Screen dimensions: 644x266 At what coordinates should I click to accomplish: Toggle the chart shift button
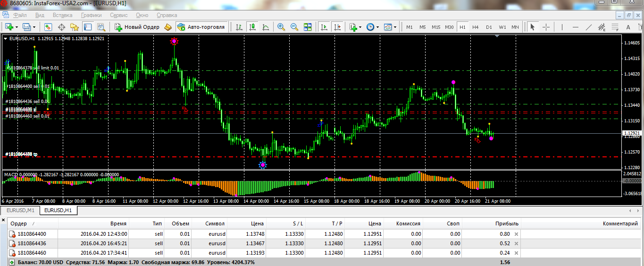coord(337,27)
